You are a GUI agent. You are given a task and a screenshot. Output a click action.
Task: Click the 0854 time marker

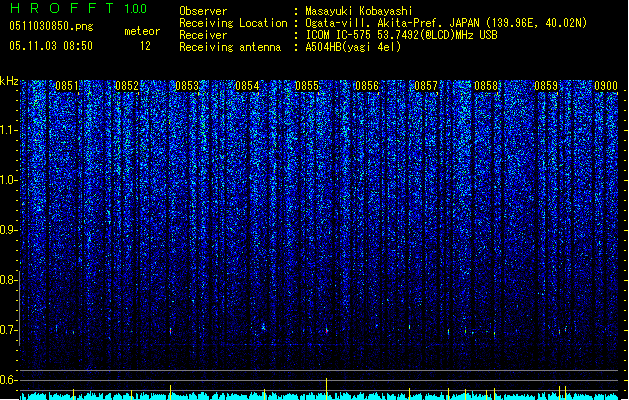247,86
